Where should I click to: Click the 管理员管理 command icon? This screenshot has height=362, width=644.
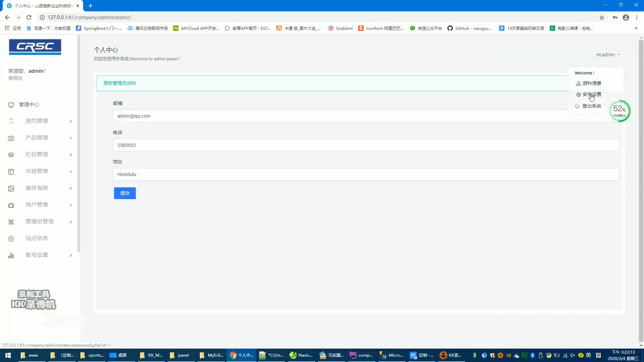pyautogui.click(x=11, y=222)
